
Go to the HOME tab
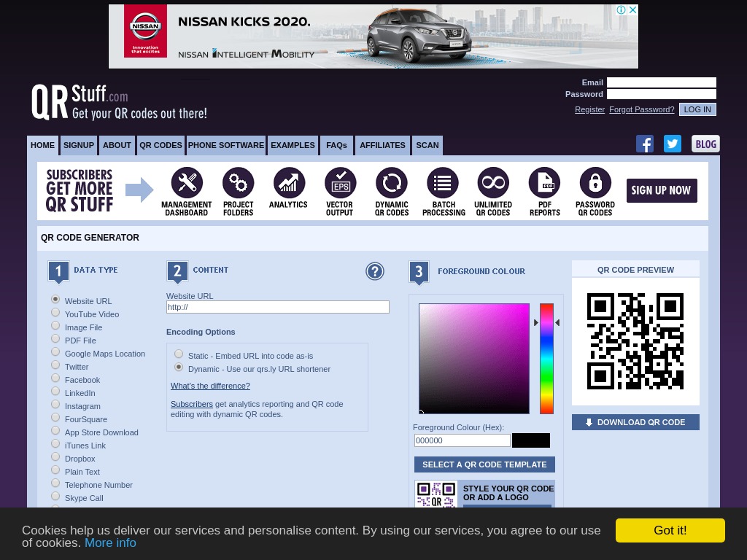coord(42,145)
